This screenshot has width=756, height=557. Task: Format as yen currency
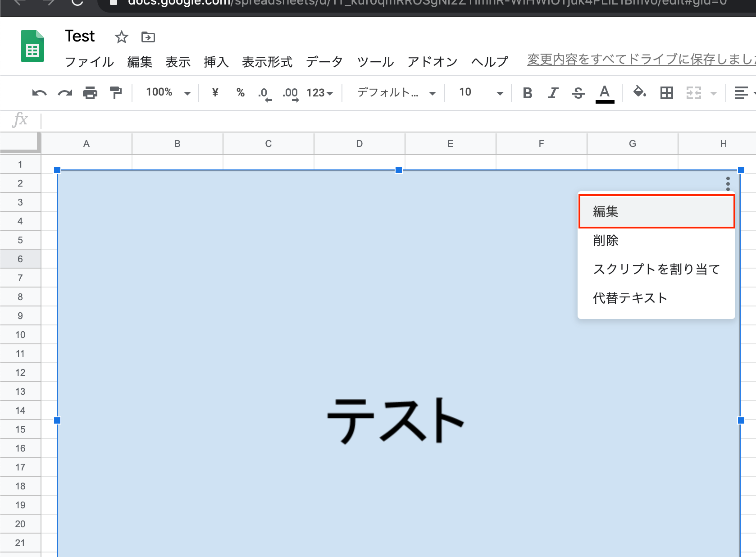215,92
